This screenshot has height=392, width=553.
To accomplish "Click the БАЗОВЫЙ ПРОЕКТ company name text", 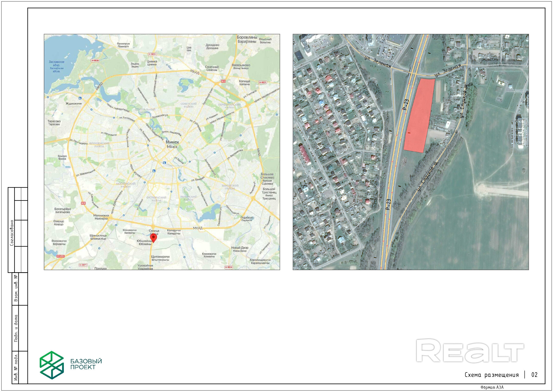I will [86, 364].
